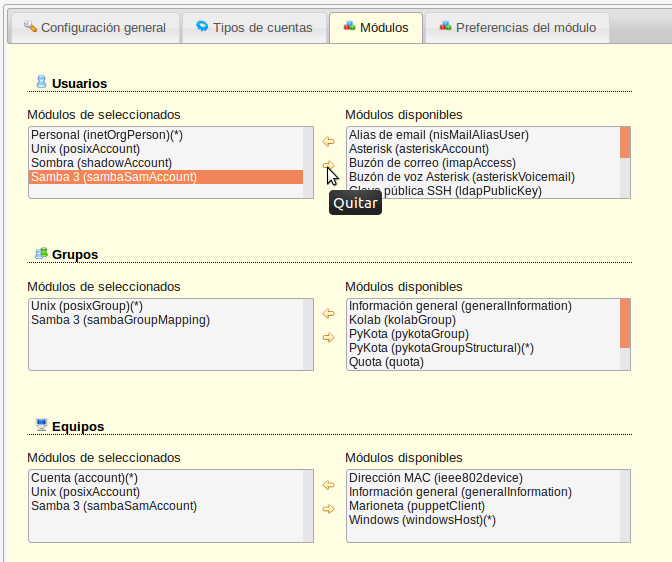Open Preferencias del módulo tab
The height and width of the screenshot is (562, 672).
click(517, 28)
